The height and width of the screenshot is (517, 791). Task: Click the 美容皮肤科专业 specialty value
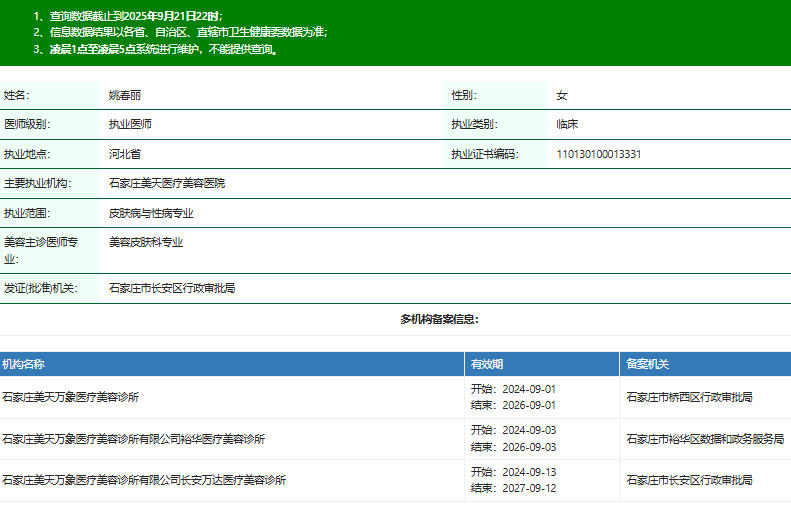click(146, 242)
